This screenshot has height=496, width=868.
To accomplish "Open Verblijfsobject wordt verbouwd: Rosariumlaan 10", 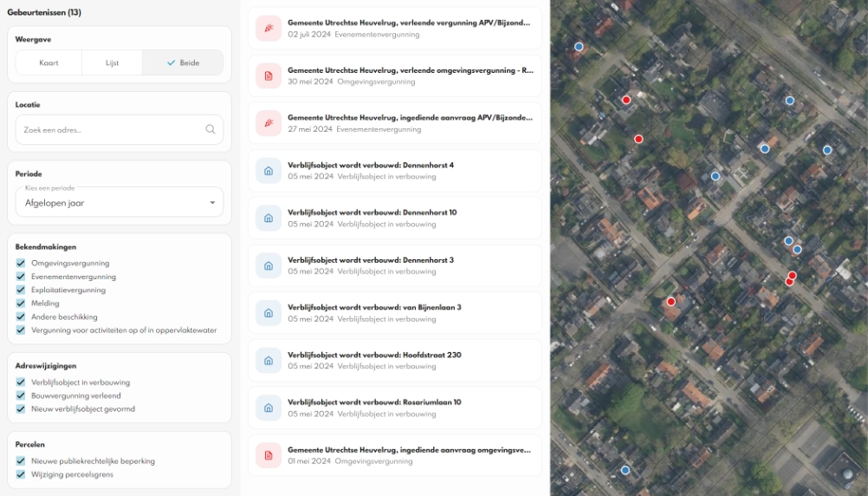I will pyautogui.click(x=395, y=408).
